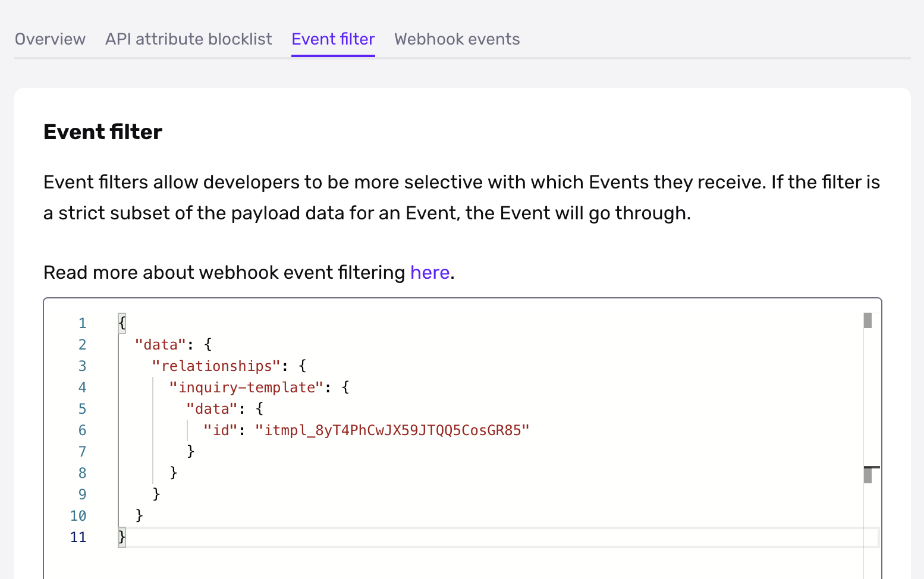
Task: Click the editor scrollbar thumb on the right
Action: [x=869, y=320]
